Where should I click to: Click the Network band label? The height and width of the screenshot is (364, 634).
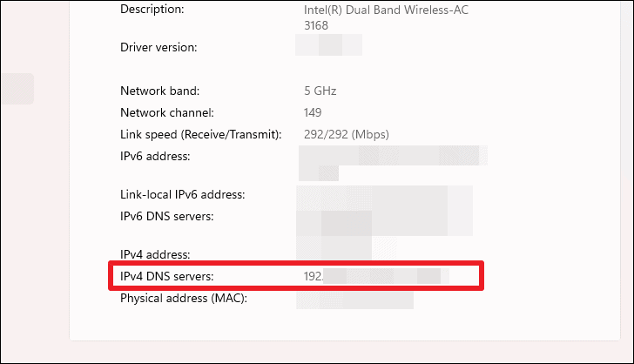point(159,91)
